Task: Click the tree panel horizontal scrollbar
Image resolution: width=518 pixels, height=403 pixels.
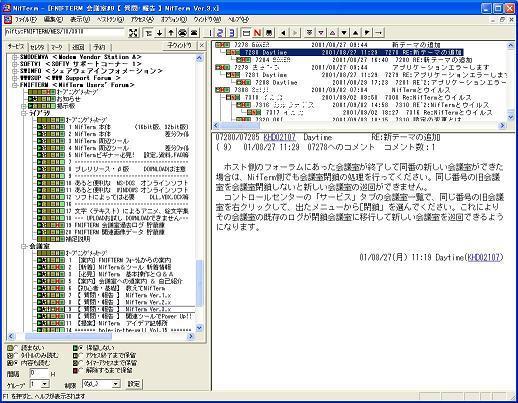Action: click(x=101, y=336)
